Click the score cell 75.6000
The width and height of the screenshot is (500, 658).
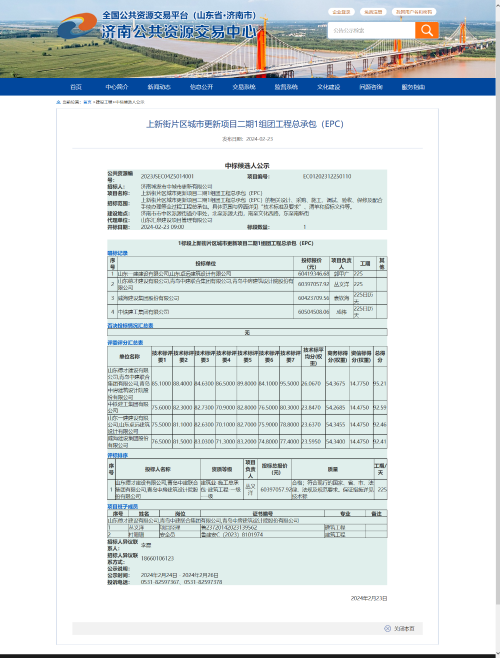tap(162, 407)
